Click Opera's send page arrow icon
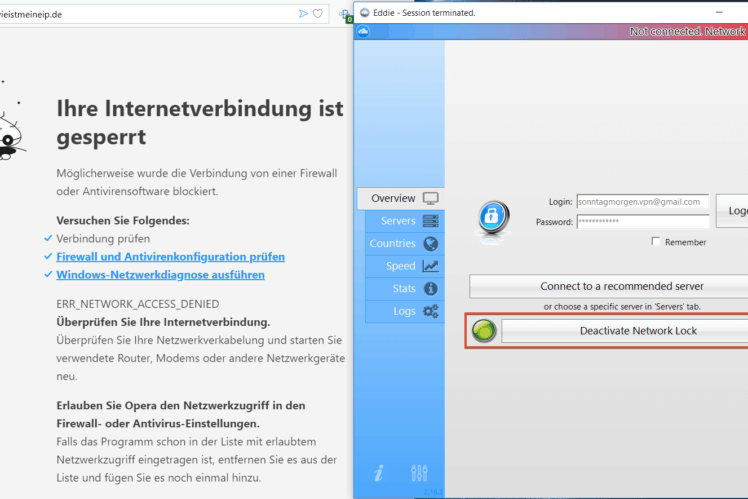Viewport: 748px width, 499px height. tap(304, 13)
